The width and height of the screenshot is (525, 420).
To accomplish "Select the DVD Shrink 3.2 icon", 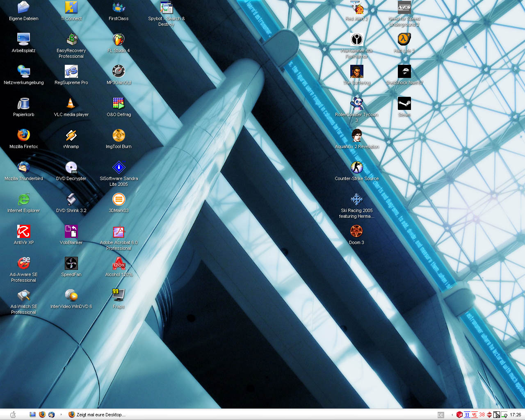I will [x=71, y=199].
